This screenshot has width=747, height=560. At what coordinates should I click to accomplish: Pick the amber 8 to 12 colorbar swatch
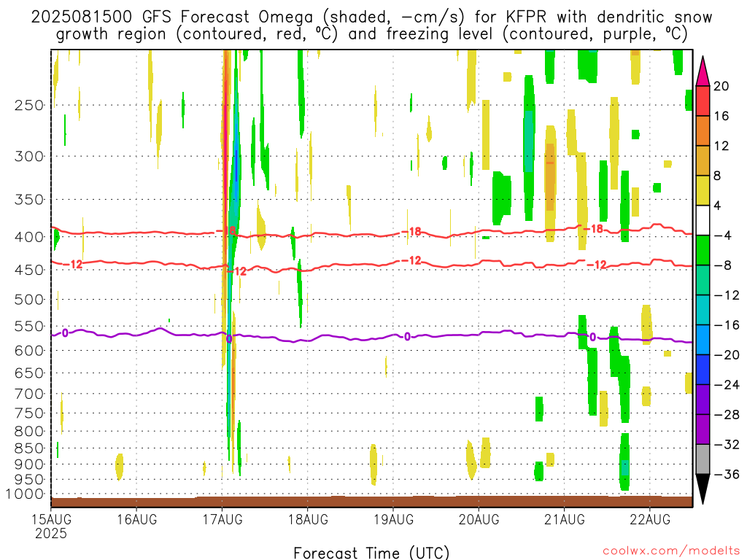703,160
